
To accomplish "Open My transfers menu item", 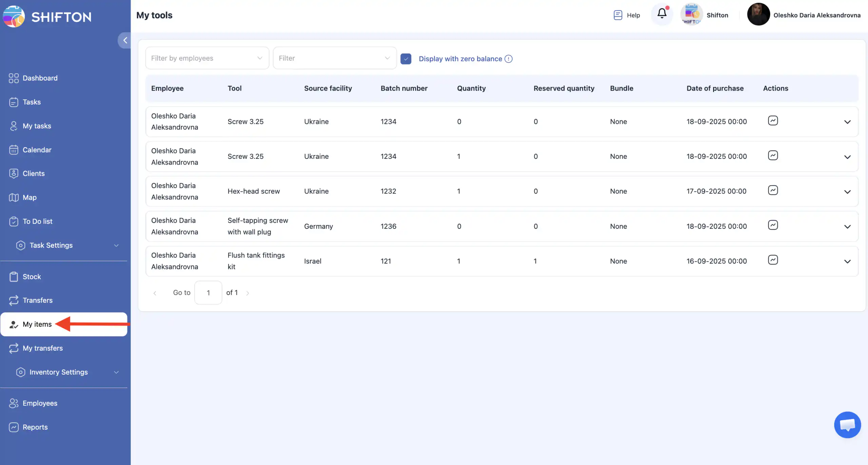I will tap(42, 348).
